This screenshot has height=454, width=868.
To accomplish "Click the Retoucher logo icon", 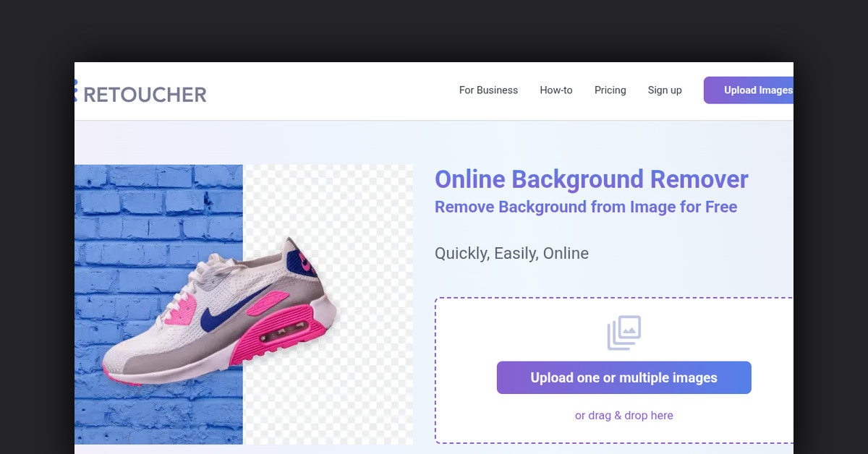I will click(75, 90).
